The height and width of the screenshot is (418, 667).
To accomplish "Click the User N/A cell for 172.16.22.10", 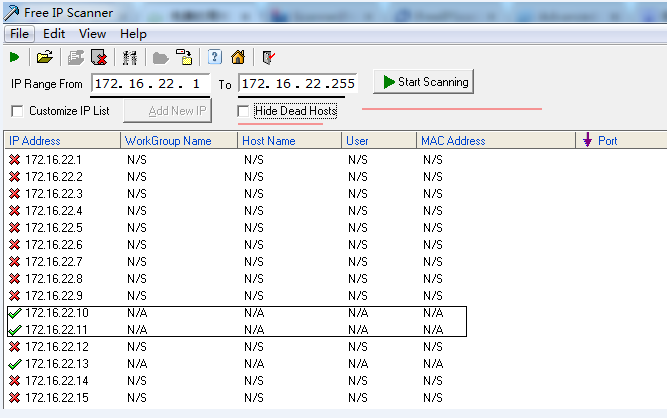I will (358, 313).
